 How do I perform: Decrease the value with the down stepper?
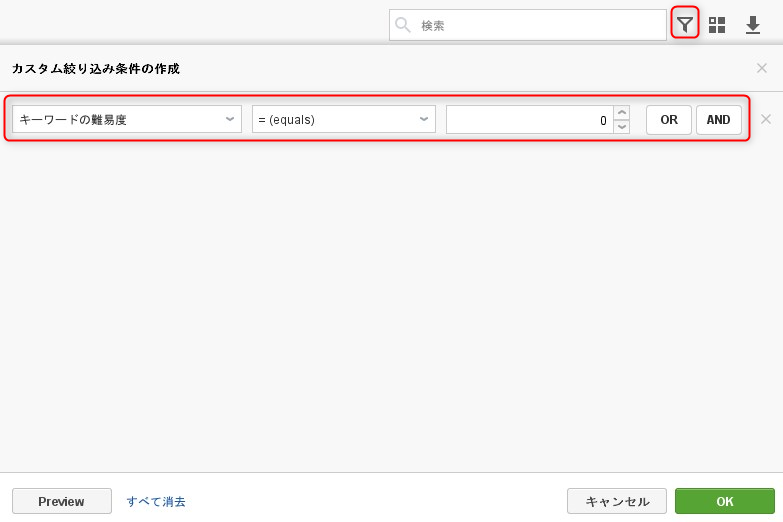[x=622, y=126]
